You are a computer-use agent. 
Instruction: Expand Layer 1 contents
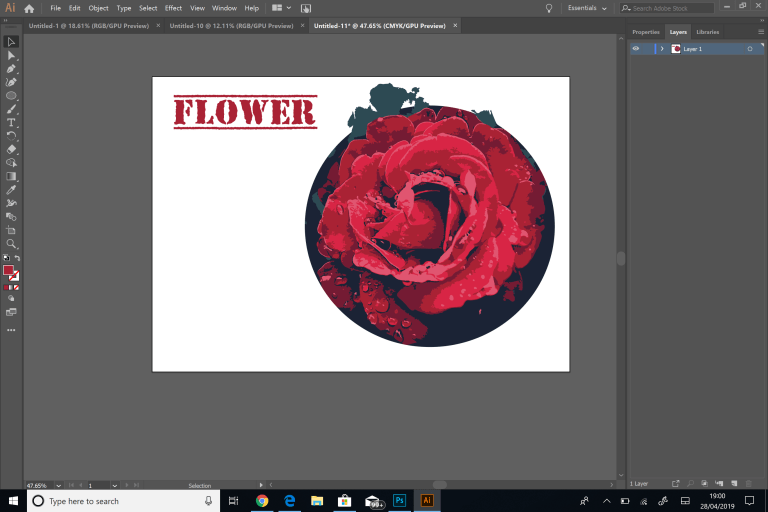[x=662, y=49]
